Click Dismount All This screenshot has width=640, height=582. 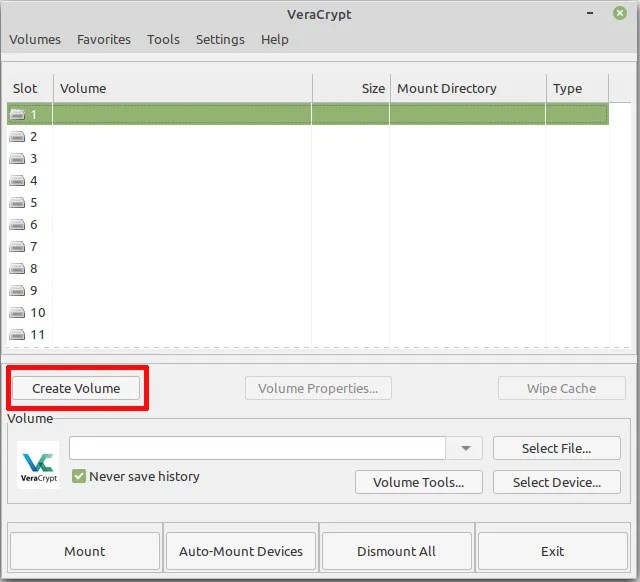(397, 551)
